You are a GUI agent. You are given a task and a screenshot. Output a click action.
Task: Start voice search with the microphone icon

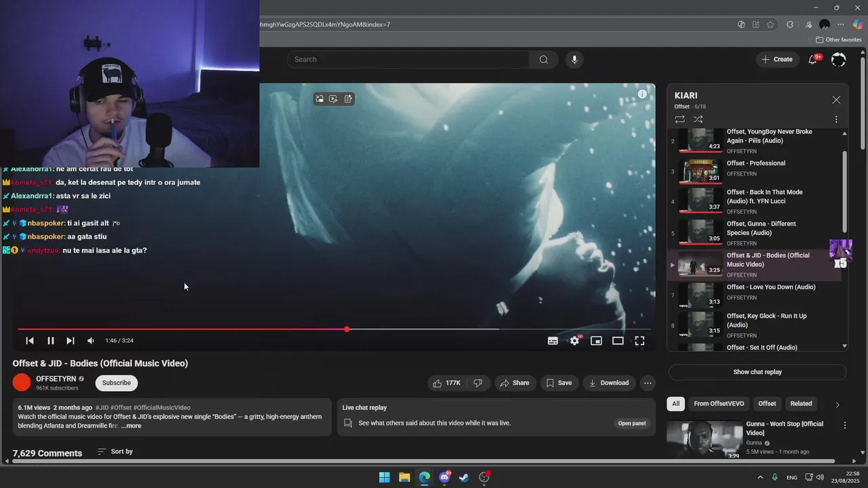pyautogui.click(x=574, y=60)
